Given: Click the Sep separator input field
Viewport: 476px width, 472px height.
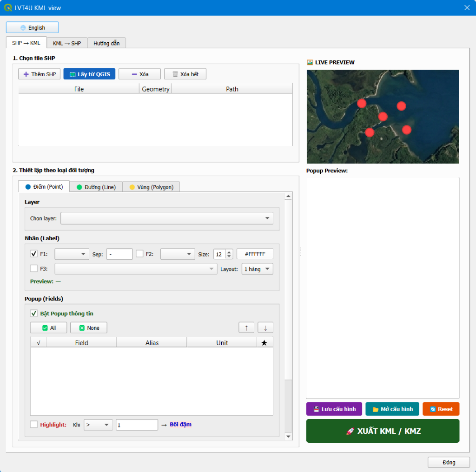Looking at the screenshot, I should [119, 254].
